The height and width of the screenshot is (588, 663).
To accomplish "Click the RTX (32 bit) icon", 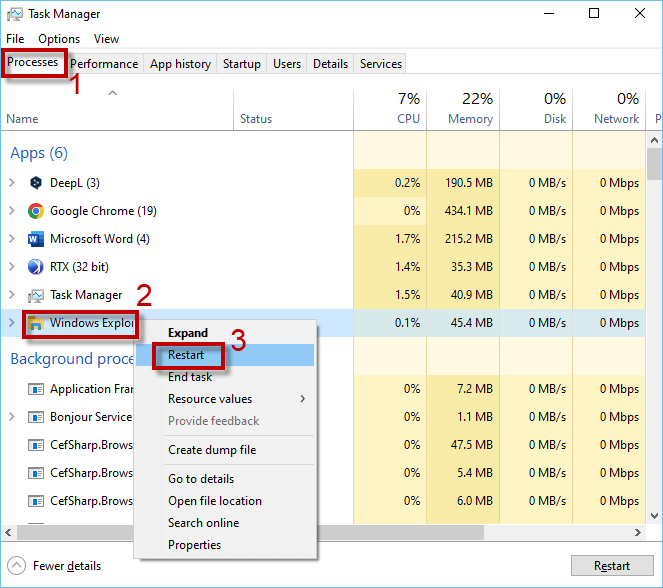I will (x=36, y=267).
